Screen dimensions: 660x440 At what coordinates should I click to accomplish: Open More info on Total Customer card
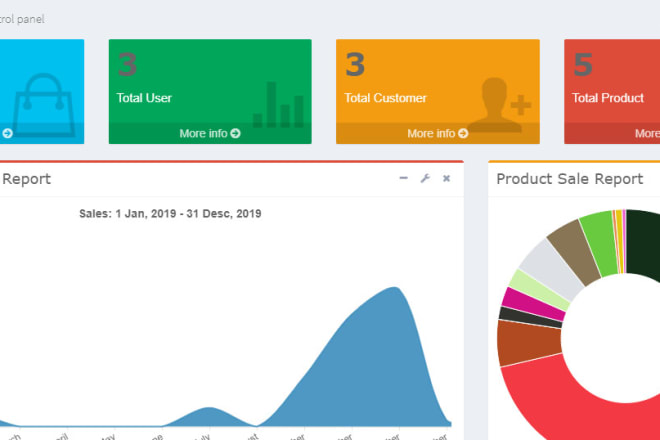438,133
